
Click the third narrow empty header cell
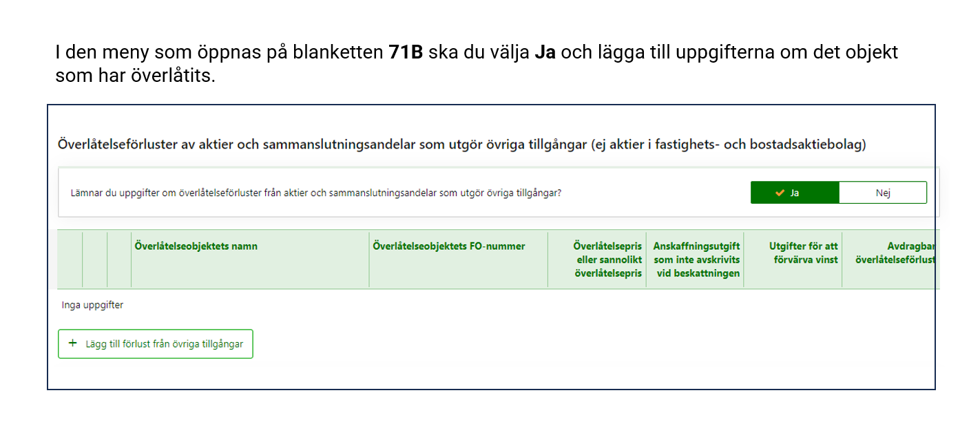point(119,259)
